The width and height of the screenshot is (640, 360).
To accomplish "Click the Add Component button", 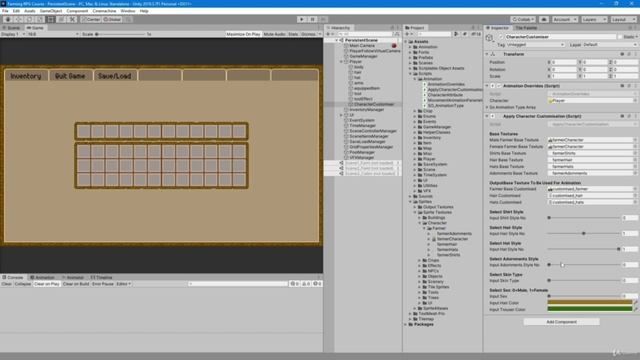I will click(562, 322).
